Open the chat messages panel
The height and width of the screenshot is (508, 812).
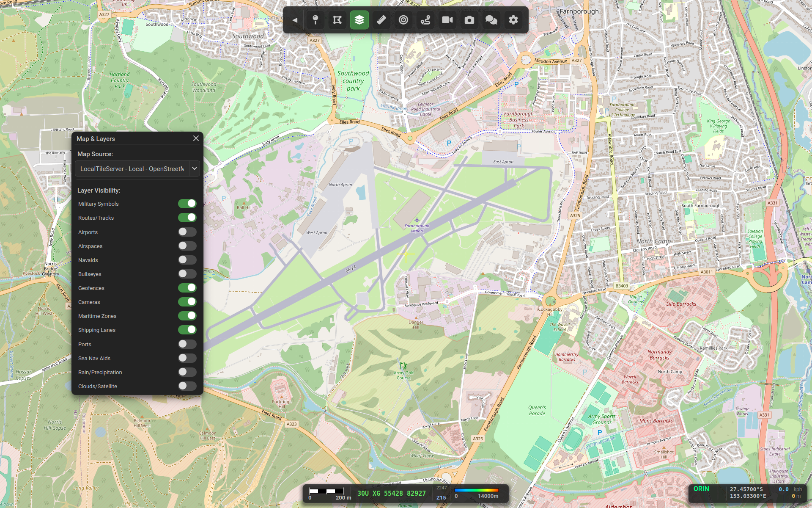pyautogui.click(x=491, y=20)
